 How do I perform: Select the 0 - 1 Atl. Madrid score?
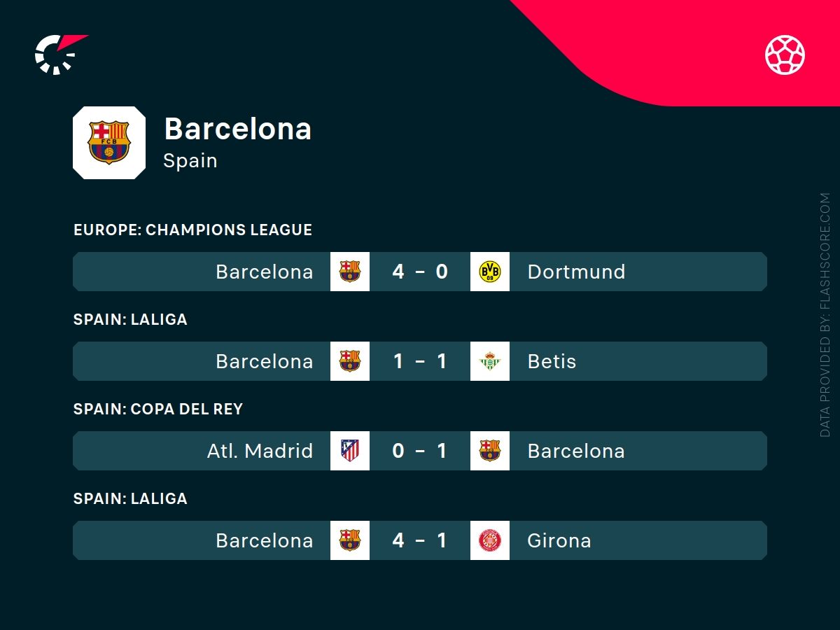pyautogui.click(x=420, y=451)
